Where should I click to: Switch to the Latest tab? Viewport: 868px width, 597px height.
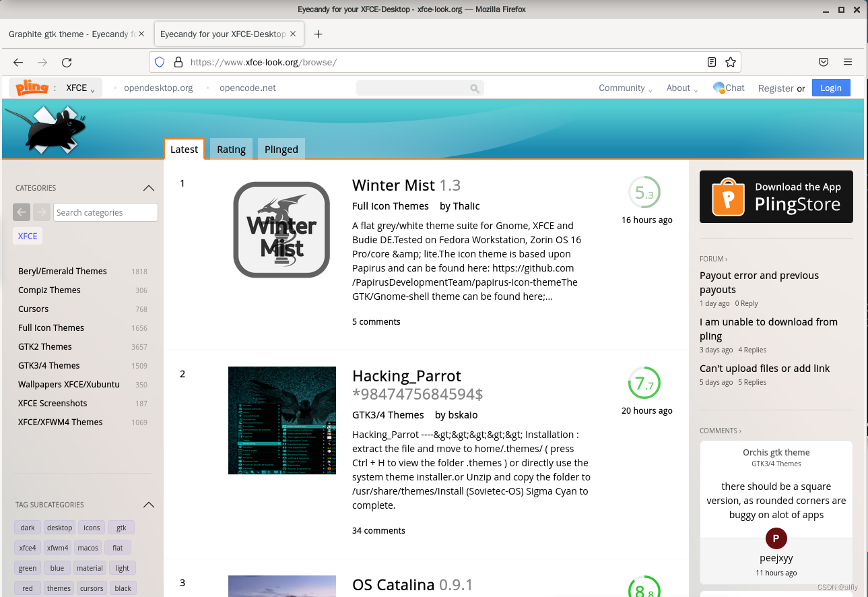(184, 149)
